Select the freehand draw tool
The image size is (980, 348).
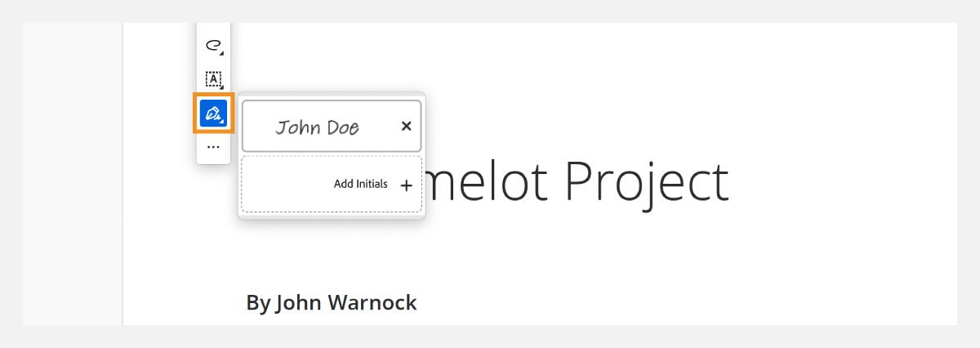[213, 45]
